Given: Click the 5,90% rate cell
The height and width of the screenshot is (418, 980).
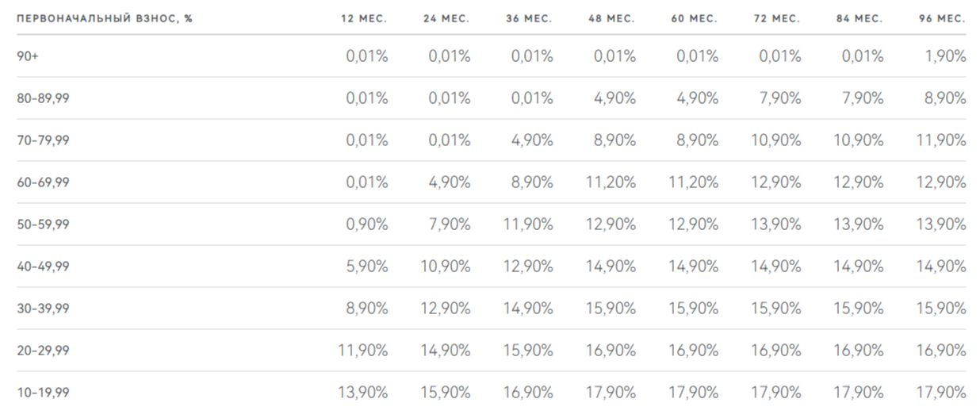Looking at the screenshot, I should 367,267.
